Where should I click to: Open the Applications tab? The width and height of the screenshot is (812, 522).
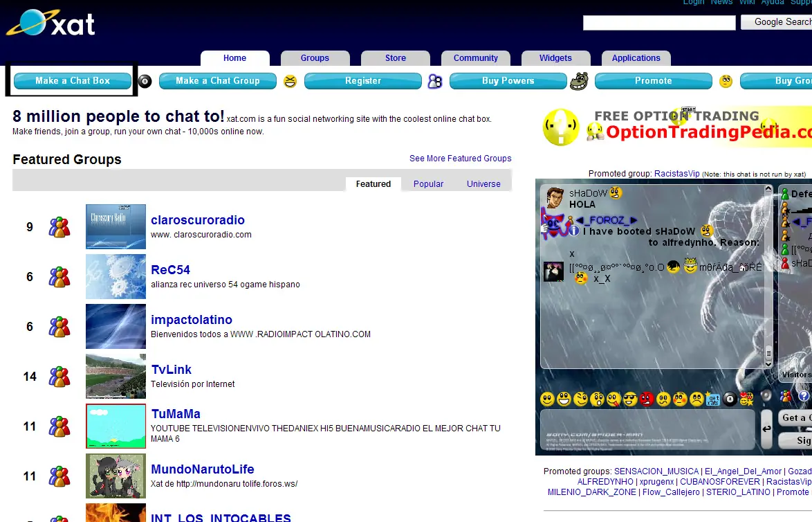click(636, 58)
